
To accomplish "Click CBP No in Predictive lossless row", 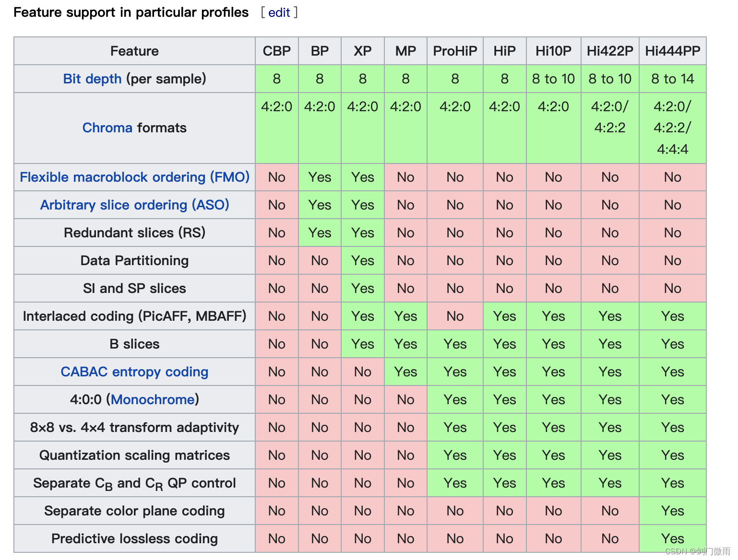I will (x=277, y=538).
